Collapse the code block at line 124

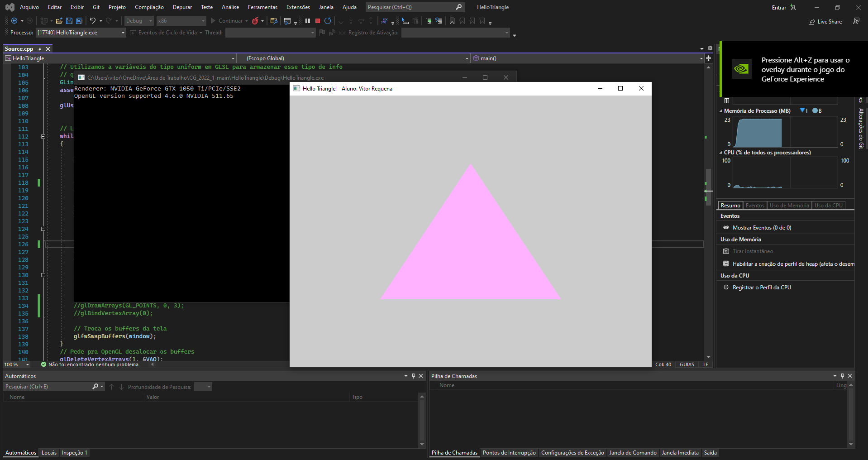click(x=43, y=229)
